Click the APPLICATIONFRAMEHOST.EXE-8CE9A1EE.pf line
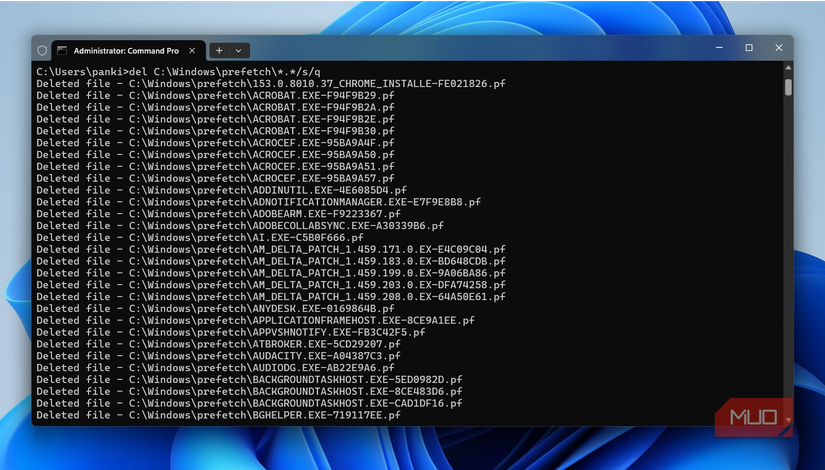Viewport: 825px width, 470px height. pos(256,321)
